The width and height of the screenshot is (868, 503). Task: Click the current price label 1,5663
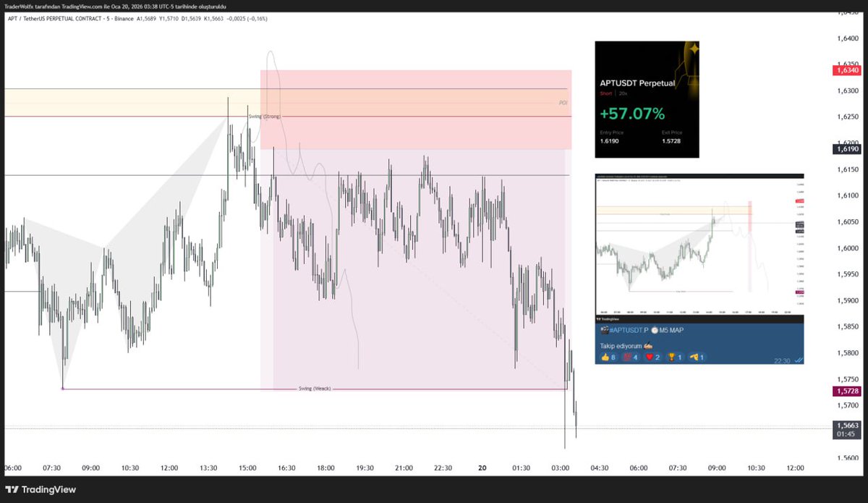click(847, 426)
